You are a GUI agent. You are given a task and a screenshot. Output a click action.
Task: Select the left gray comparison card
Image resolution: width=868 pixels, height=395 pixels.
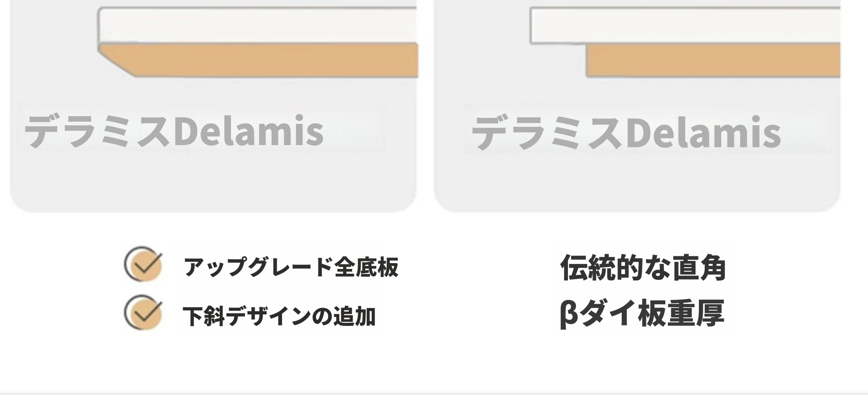tap(213, 106)
